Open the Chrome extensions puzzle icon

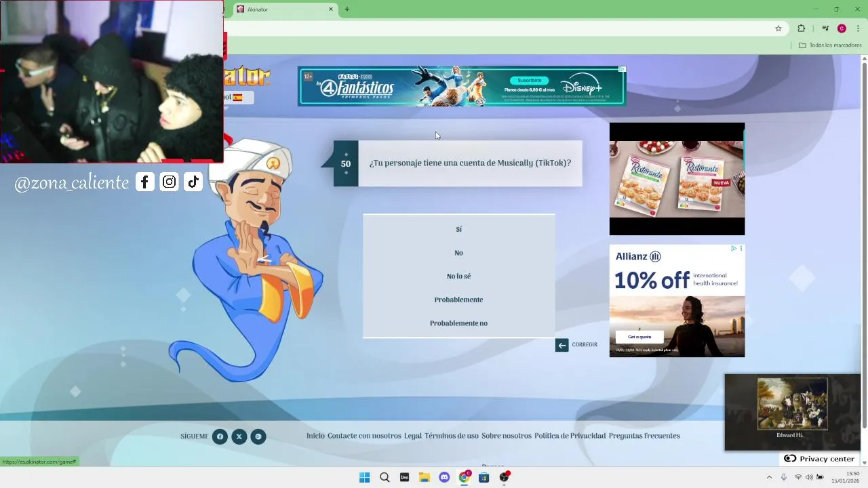pos(802,28)
